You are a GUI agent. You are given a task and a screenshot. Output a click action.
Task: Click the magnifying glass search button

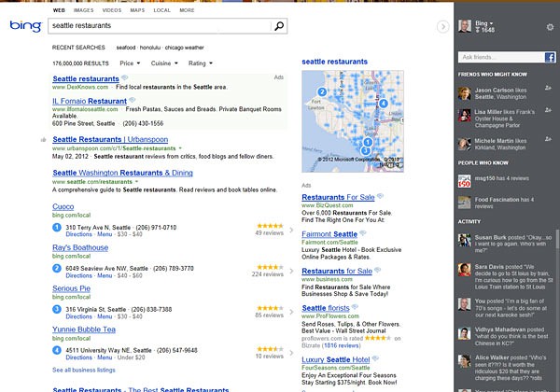pos(279,28)
